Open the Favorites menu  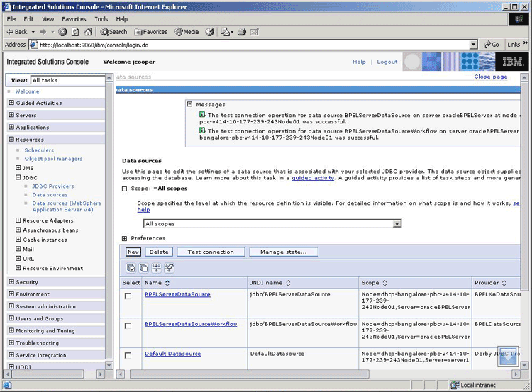(74, 19)
